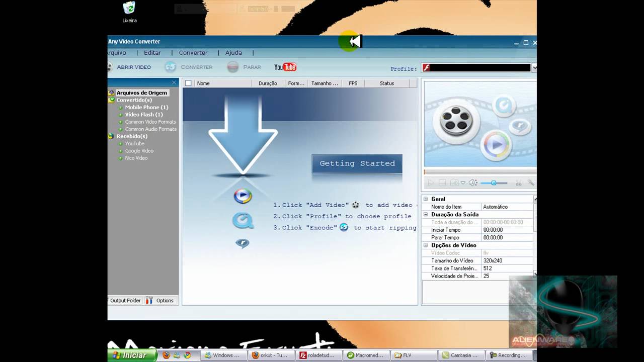Image resolution: width=644 pixels, height=362 pixels.
Task: Toggle the select-all checkbox in file list header
Action: click(188, 83)
